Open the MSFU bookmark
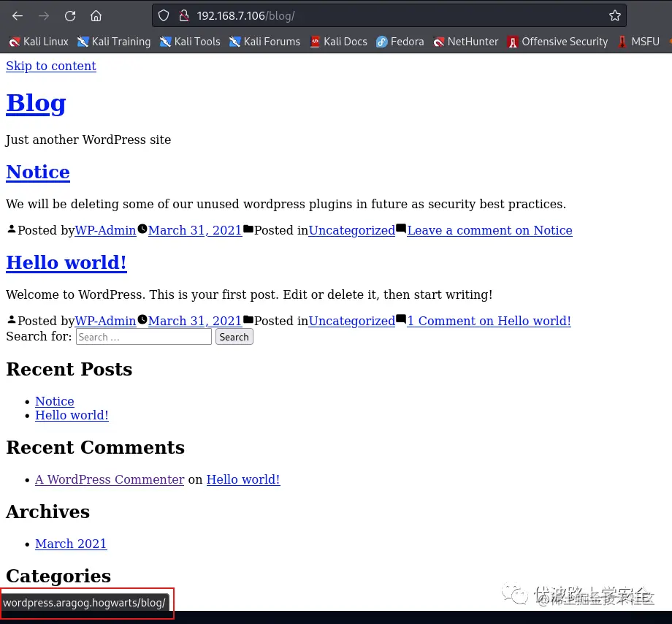 click(x=638, y=42)
